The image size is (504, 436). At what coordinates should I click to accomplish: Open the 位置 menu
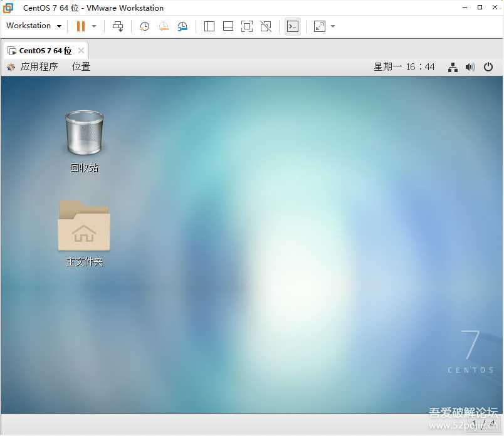81,67
